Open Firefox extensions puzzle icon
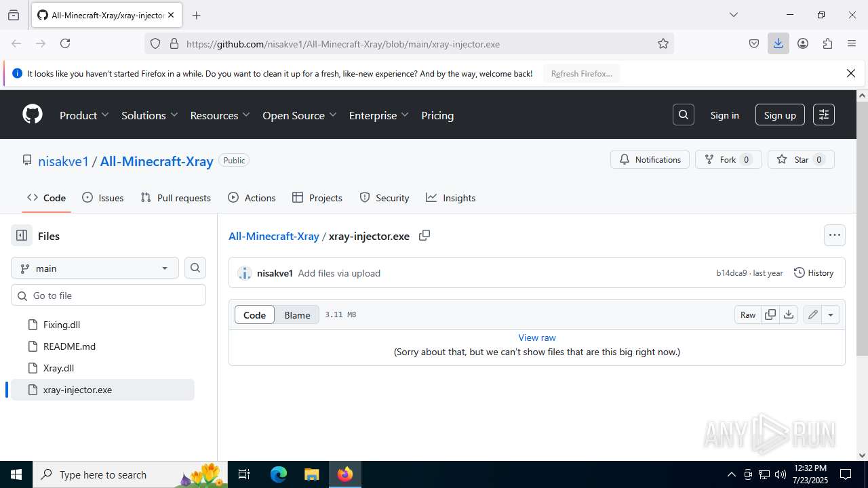The width and height of the screenshot is (868, 488). [x=827, y=43]
